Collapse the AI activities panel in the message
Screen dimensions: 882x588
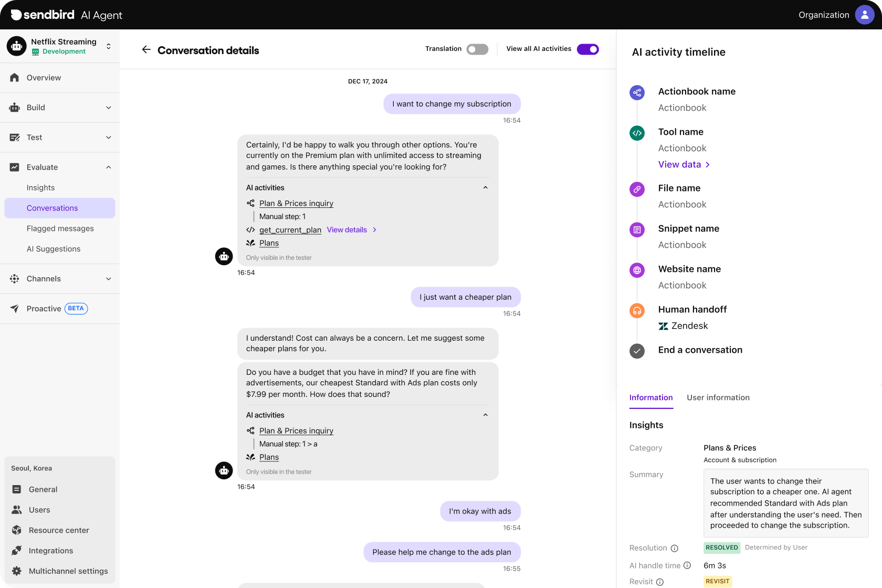tap(485, 187)
